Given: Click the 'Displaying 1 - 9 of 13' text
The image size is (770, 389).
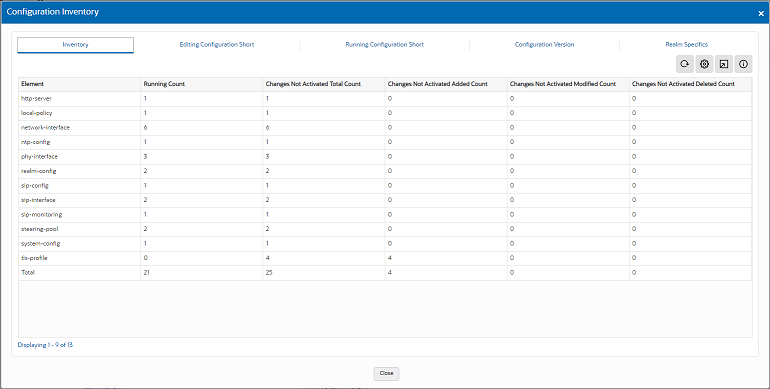Looking at the screenshot, I should [45, 345].
